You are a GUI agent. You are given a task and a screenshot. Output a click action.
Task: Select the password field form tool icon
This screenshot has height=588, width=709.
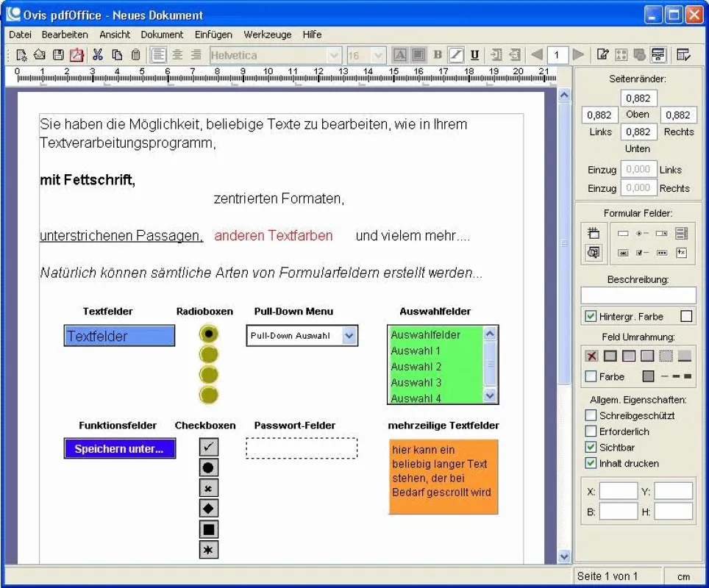(662, 253)
